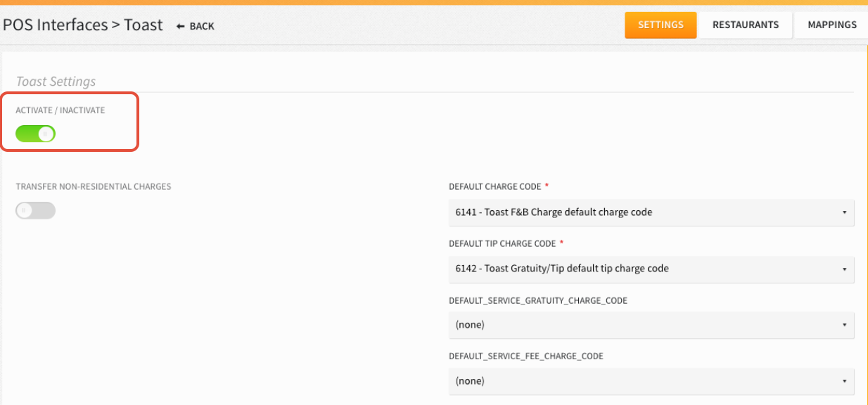868x405 pixels.
Task: Click the DEFAULT CHARGE CODE label
Action: 495,187
